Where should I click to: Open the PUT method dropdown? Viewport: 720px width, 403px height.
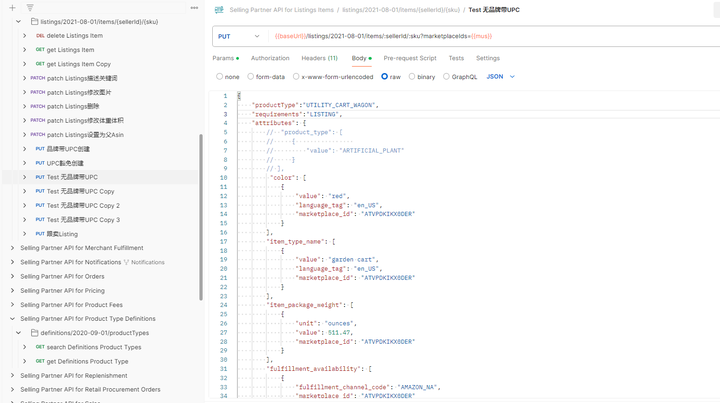point(238,36)
